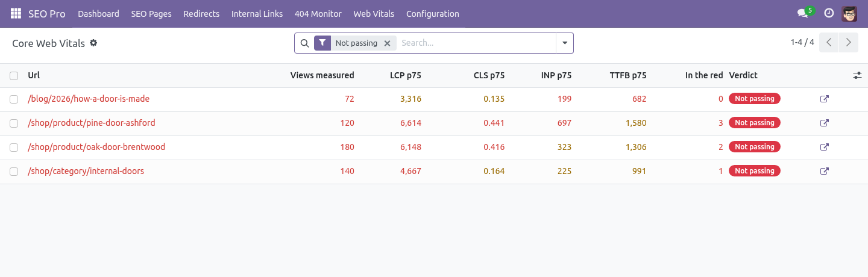The height and width of the screenshot is (277, 868).
Task: Click the Not passing badge for how-a-door-is-made
Action: [755, 99]
